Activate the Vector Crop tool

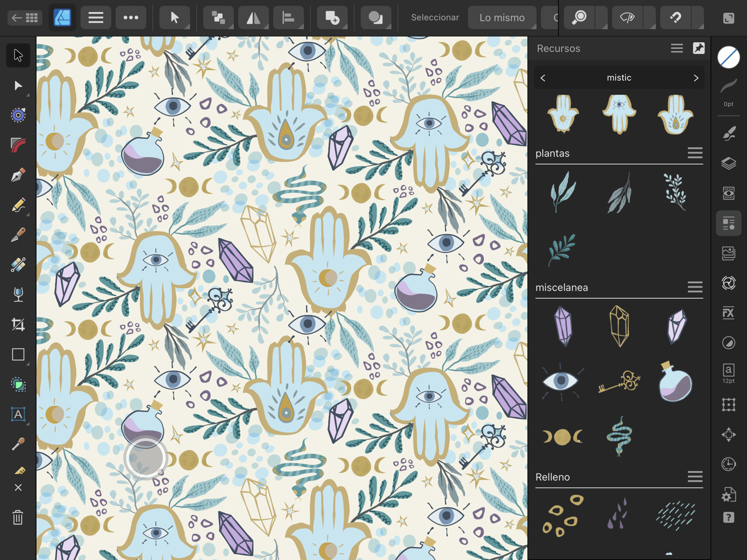[x=18, y=325]
